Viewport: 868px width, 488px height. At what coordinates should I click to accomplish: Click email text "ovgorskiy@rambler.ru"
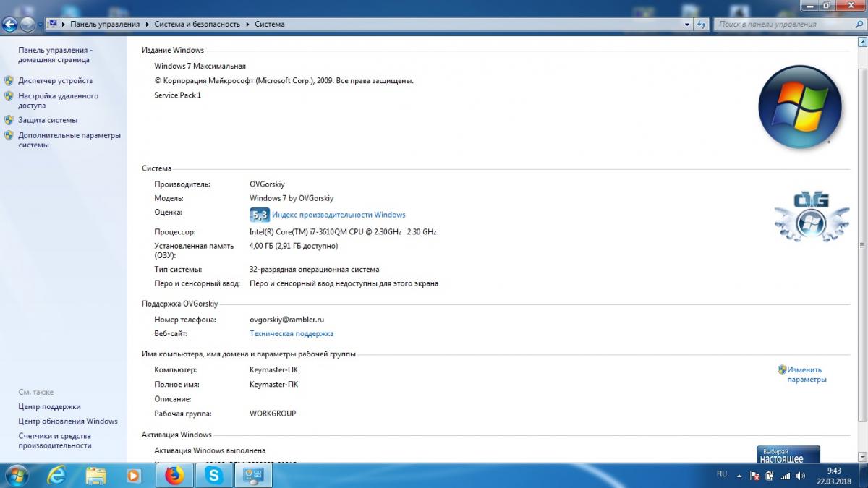(286, 319)
